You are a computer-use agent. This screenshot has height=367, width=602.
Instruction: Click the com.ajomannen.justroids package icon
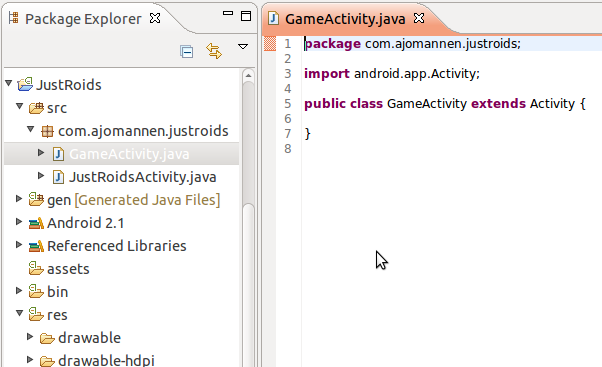pos(47,131)
